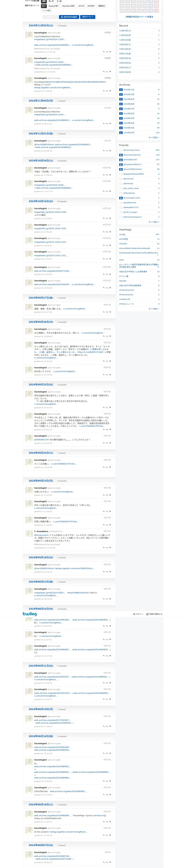The image size is (186, 868).
Task: Open the date header 2024年10月16日(水)
Action: click(x=41, y=201)
